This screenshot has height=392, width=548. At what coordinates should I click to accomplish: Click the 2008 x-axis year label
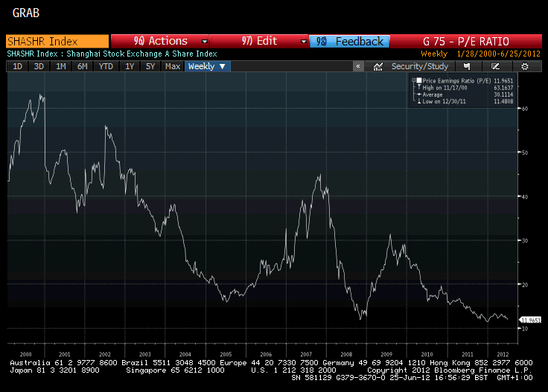point(346,354)
